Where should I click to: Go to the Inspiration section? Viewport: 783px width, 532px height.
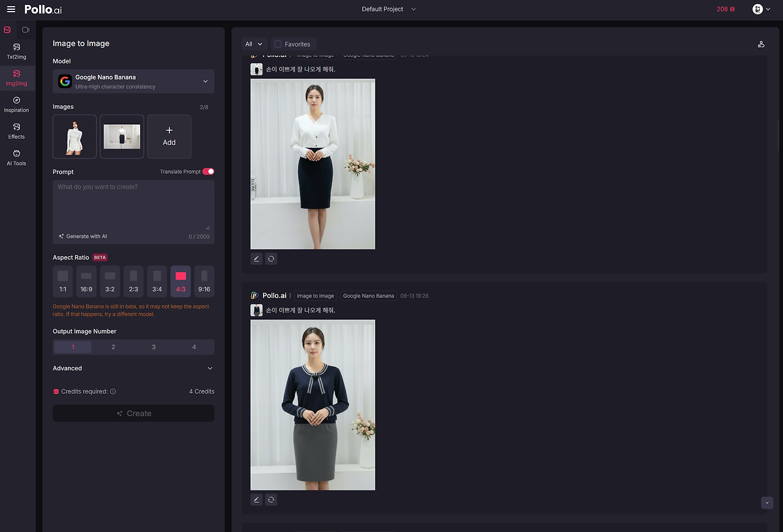tap(17, 105)
